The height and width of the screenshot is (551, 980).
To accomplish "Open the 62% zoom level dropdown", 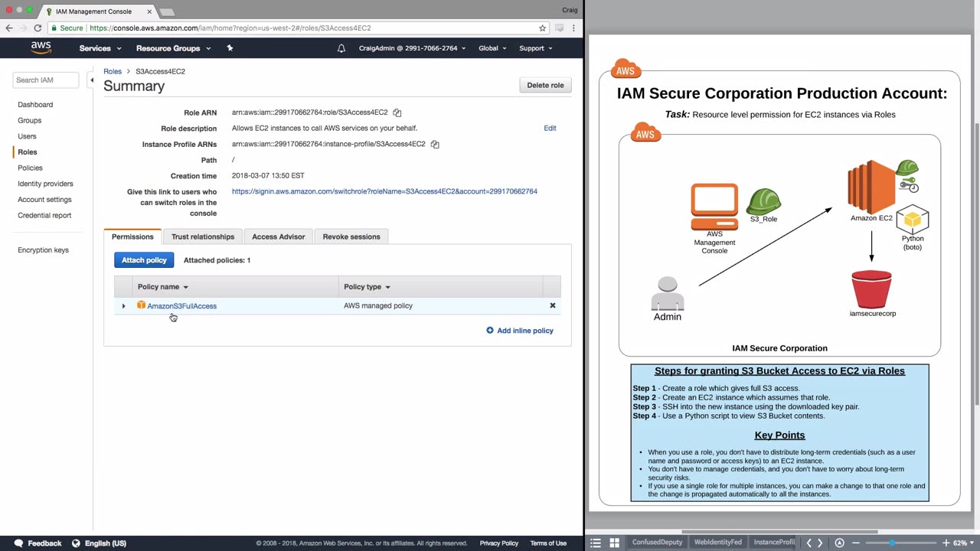I will point(962,543).
